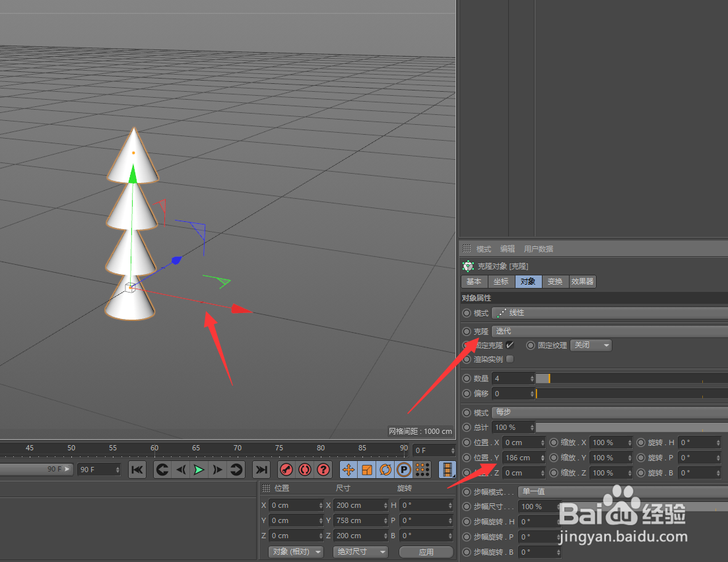Image resolution: width=728 pixels, height=562 pixels.
Task: Step back one frame
Action: pyautogui.click(x=181, y=470)
